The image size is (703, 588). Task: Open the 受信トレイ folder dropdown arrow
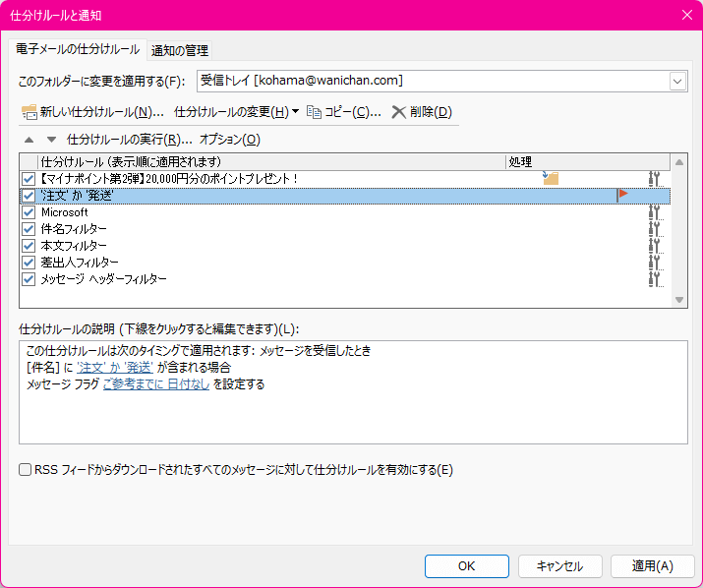click(x=677, y=82)
